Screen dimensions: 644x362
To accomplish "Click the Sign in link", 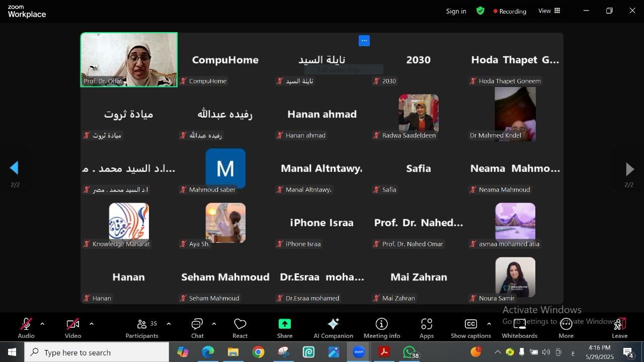I will pyautogui.click(x=456, y=11).
